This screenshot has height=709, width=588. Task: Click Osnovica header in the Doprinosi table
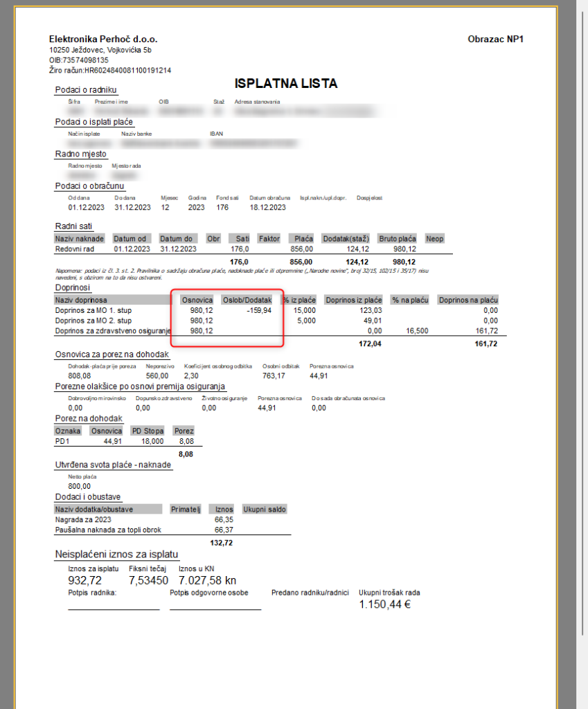click(x=197, y=300)
